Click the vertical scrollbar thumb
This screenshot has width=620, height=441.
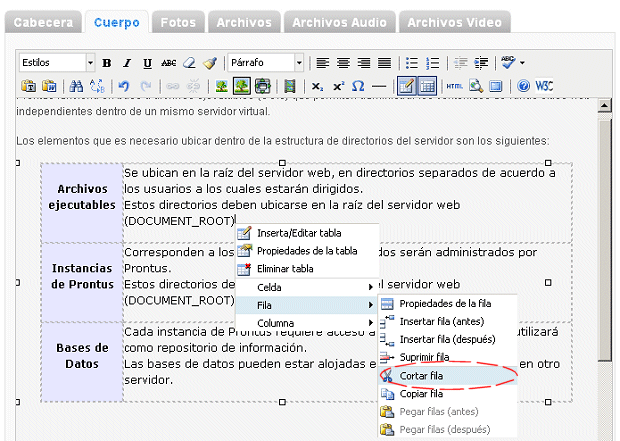click(605, 240)
